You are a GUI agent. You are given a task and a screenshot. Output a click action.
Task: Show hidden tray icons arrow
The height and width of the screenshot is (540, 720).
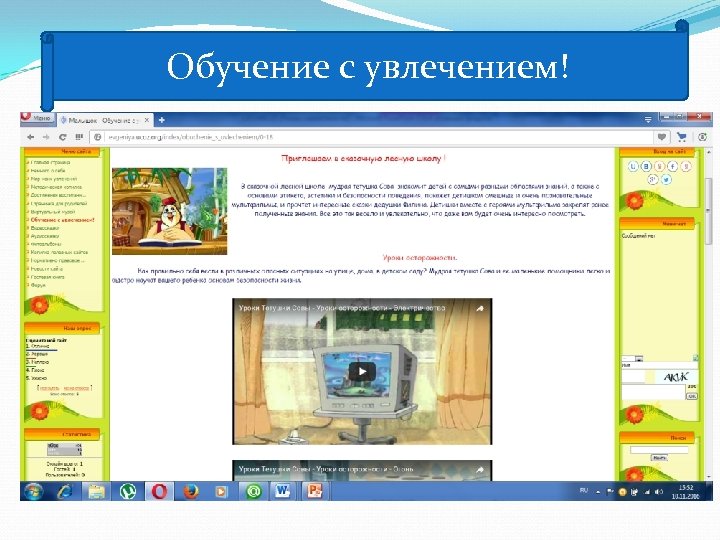tap(598, 492)
